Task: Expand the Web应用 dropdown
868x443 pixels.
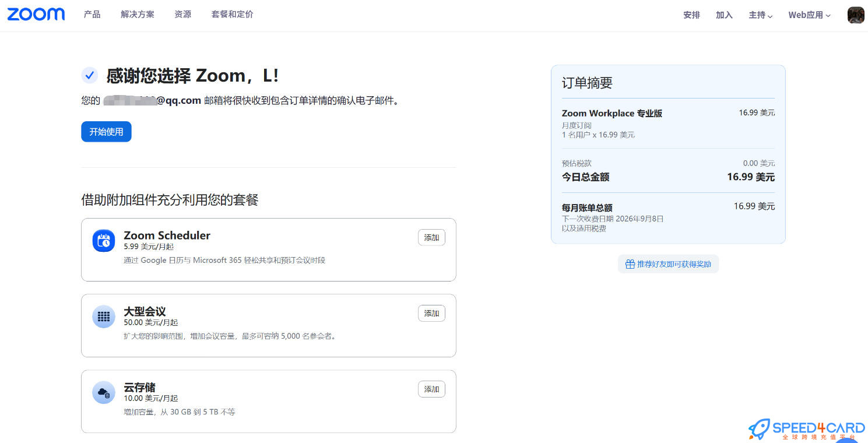Action: coord(810,15)
